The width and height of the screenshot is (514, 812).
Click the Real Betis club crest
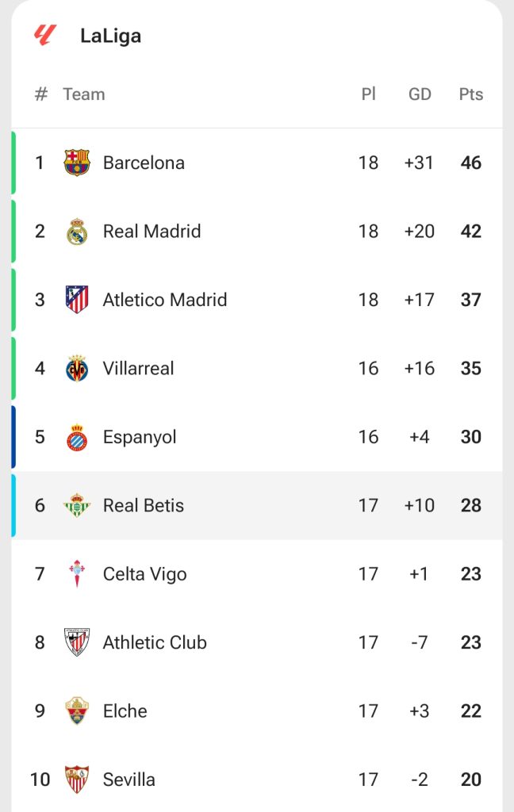(x=77, y=506)
